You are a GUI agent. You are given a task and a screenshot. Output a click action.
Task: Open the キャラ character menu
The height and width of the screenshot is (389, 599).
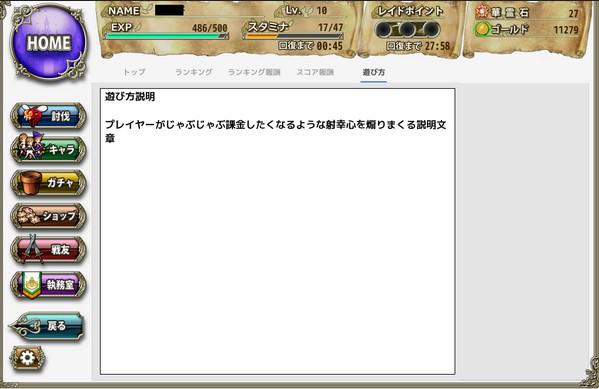(49, 149)
